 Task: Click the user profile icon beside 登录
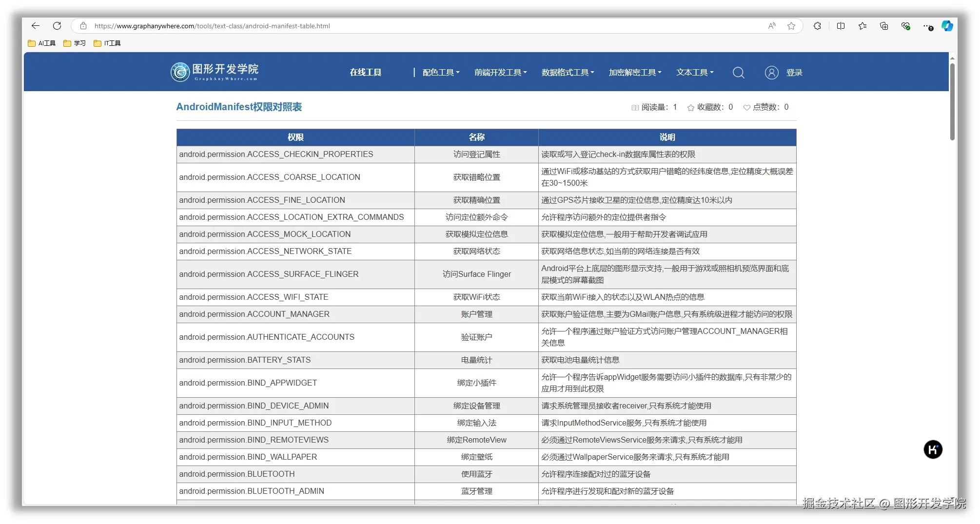click(x=772, y=72)
